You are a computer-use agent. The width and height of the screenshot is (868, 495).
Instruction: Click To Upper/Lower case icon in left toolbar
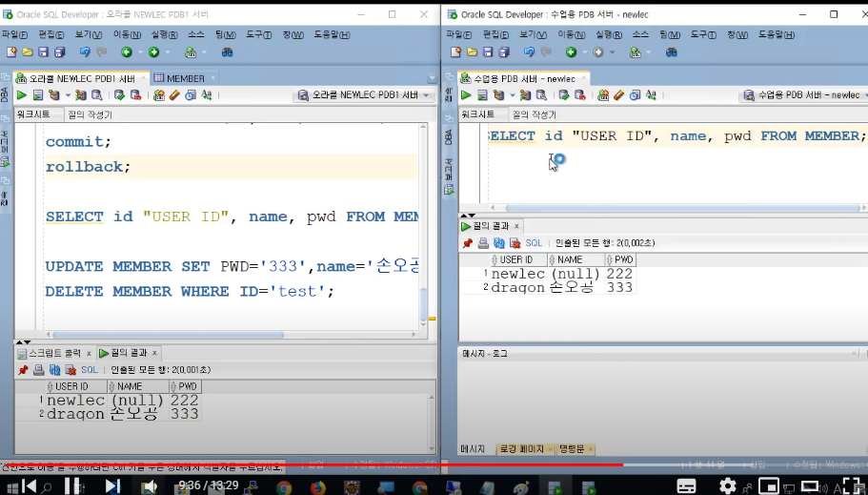click(x=207, y=95)
